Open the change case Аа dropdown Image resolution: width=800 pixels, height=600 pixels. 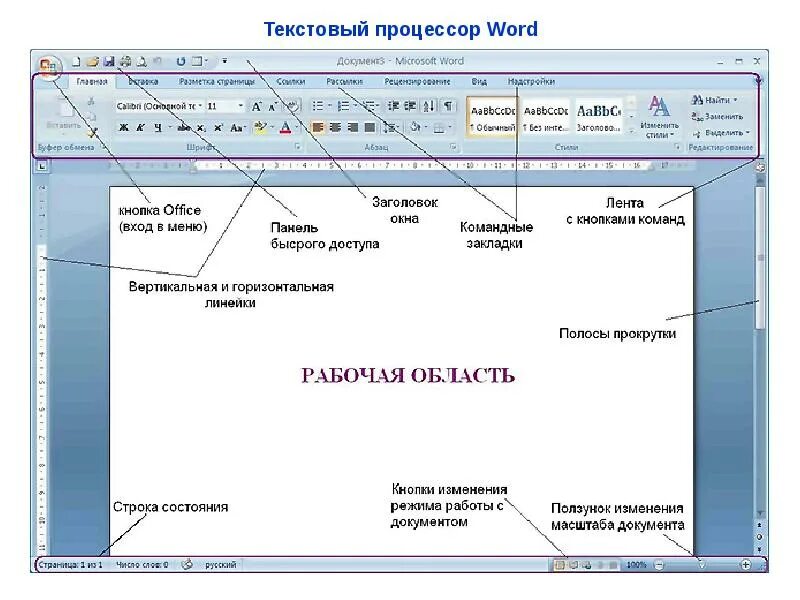point(237,128)
